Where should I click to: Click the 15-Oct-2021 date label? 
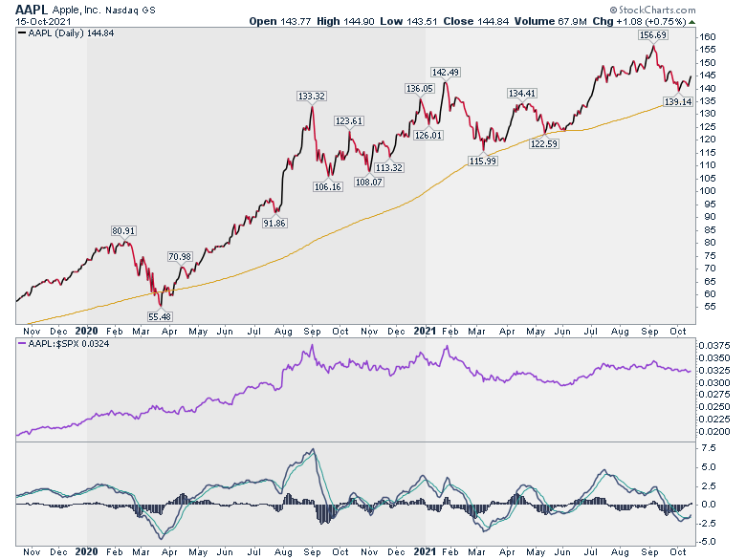pos(43,22)
